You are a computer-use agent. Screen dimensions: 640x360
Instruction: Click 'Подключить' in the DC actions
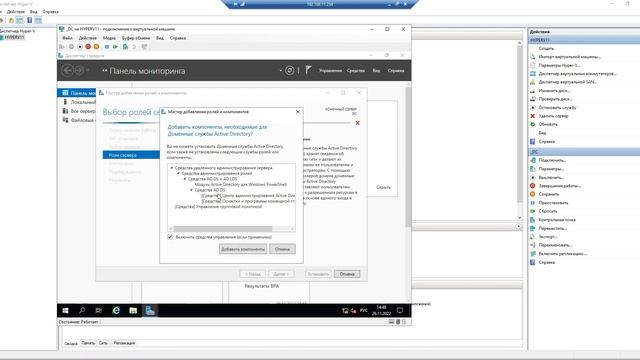552,160
